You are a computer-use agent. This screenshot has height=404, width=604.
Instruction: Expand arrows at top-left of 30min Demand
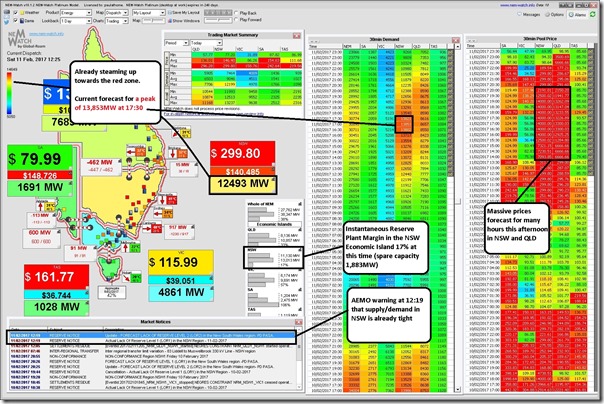click(314, 41)
